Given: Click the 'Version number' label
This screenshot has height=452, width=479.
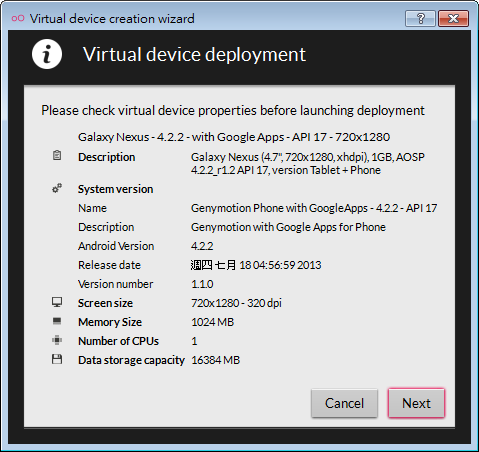Looking at the screenshot, I should pyautogui.click(x=115, y=284).
